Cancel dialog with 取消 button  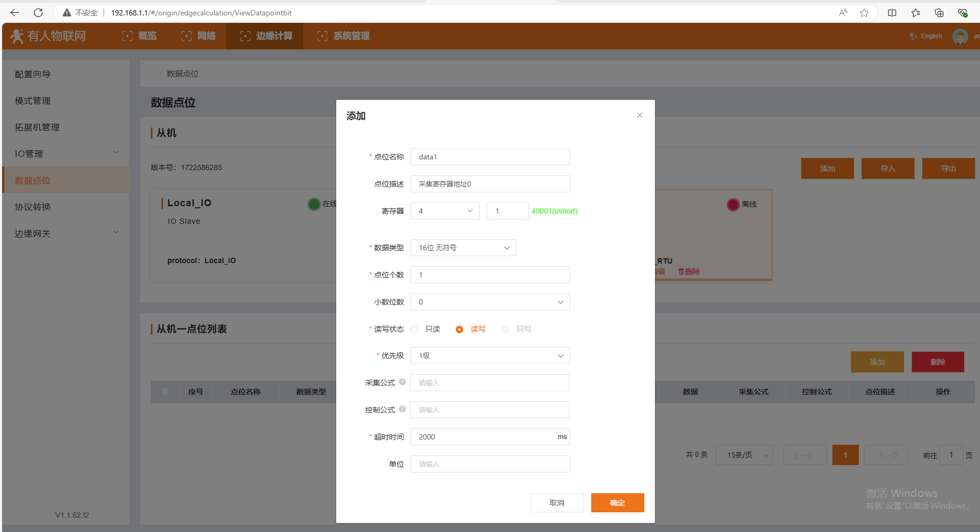pyautogui.click(x=557, y=503)
